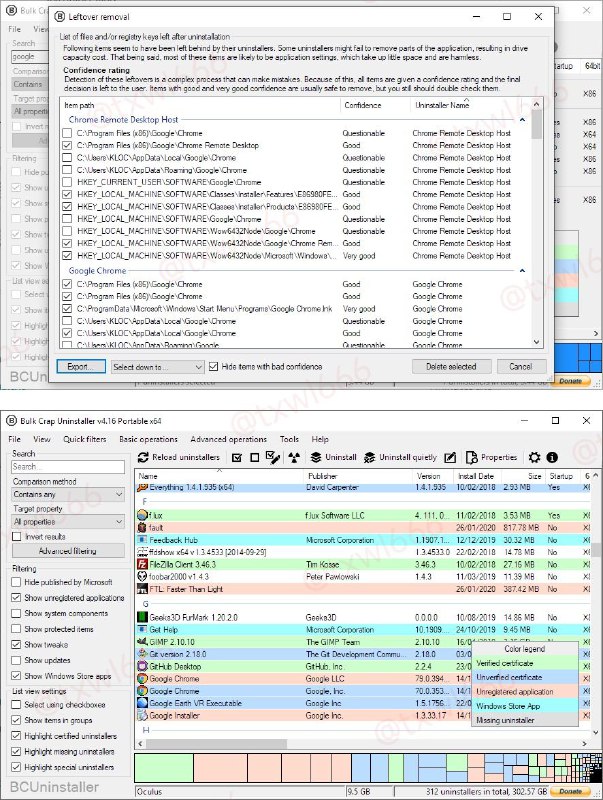603x800 pixels.
Task: Open Properties from the toolbar
Action: tap(492, 457)
